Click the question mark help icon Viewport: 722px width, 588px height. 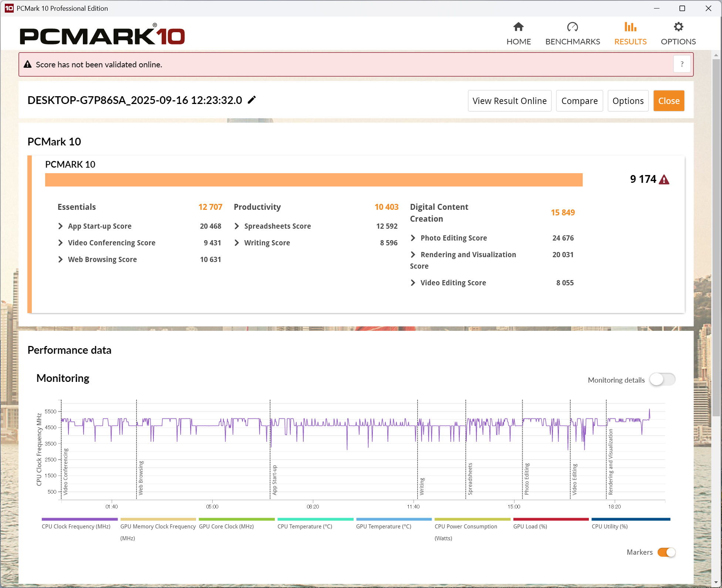(682, 64)
